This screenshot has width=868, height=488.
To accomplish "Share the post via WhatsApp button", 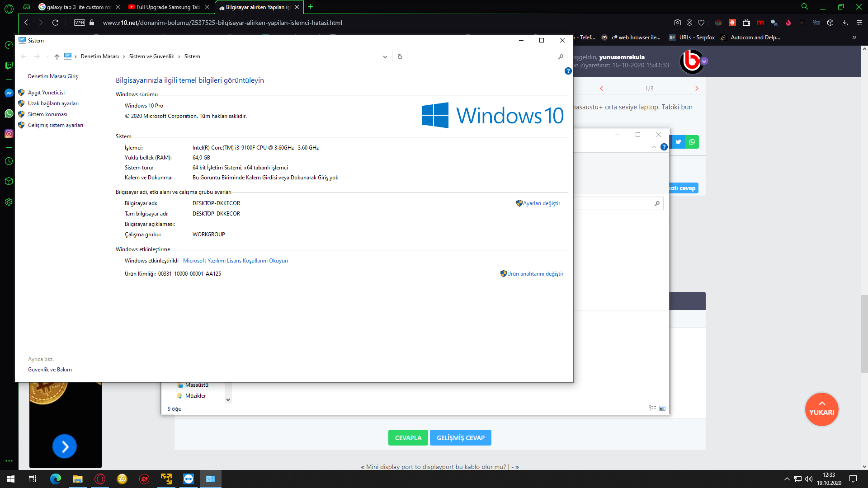I will [x=692, y=142].
